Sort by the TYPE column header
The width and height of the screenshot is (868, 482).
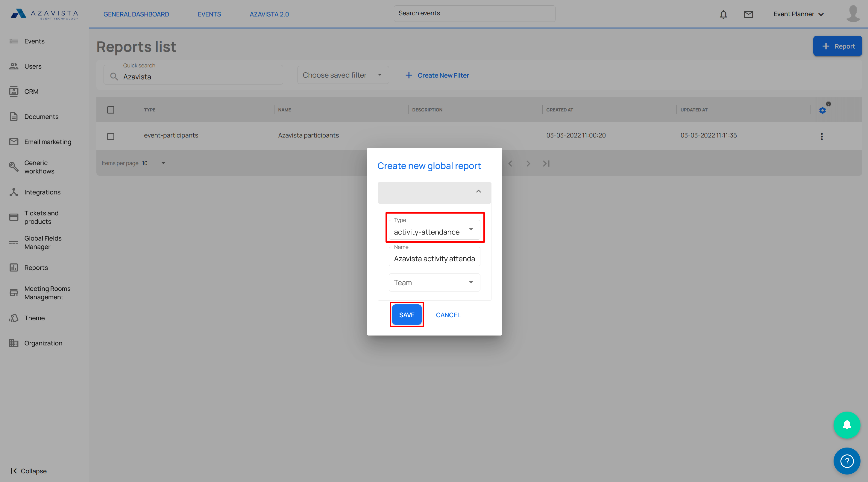click(150, 110)
